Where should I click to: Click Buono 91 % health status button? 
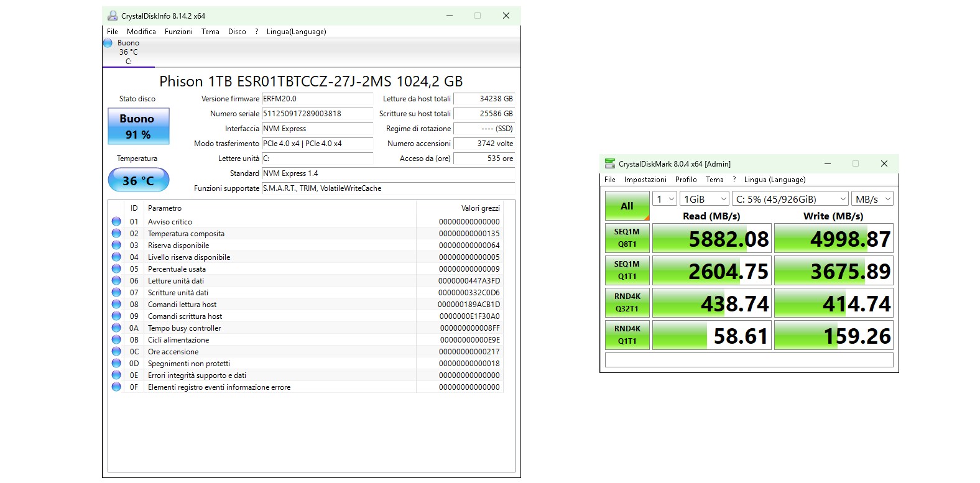pos(139,126)
